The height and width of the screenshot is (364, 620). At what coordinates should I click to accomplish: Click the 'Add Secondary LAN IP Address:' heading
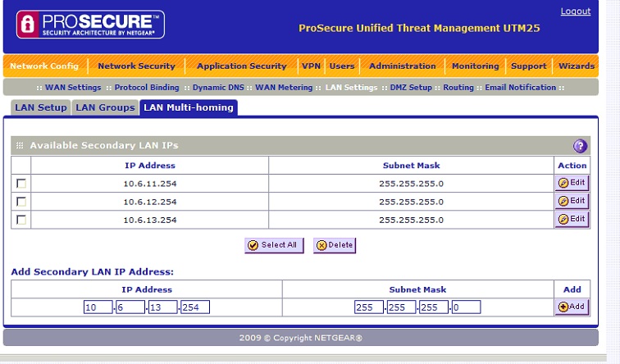tap(92, 272)
